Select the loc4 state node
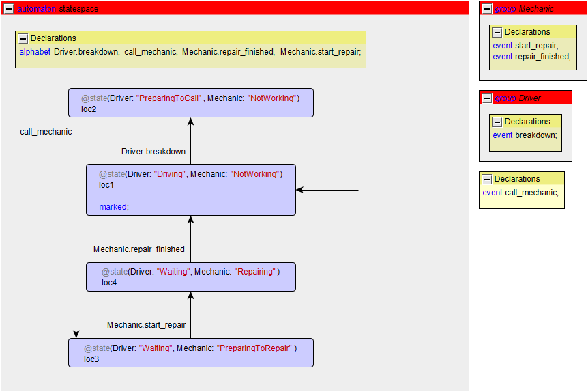Viewport: 588px width, 392px height. pos(190,277)
